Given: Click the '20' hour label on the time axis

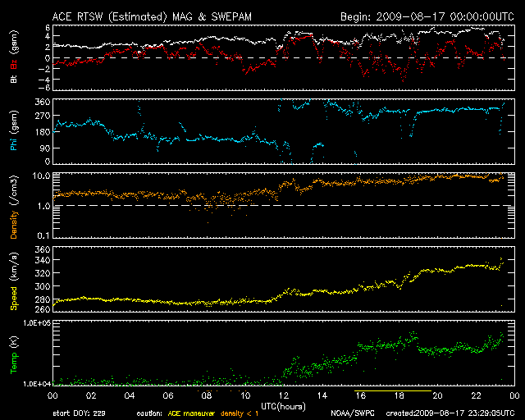Looking at the screenshot, I should (x=437, y=395).
